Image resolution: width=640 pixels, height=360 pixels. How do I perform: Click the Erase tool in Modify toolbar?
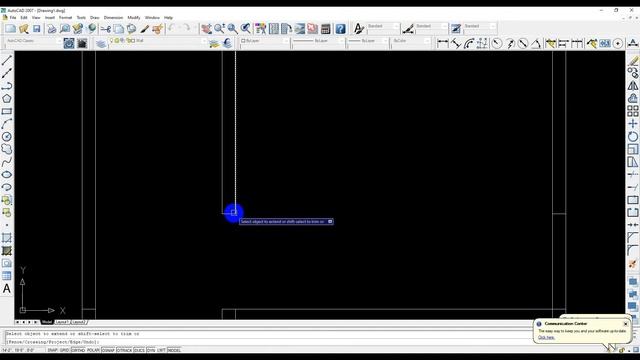click(633, 60)
